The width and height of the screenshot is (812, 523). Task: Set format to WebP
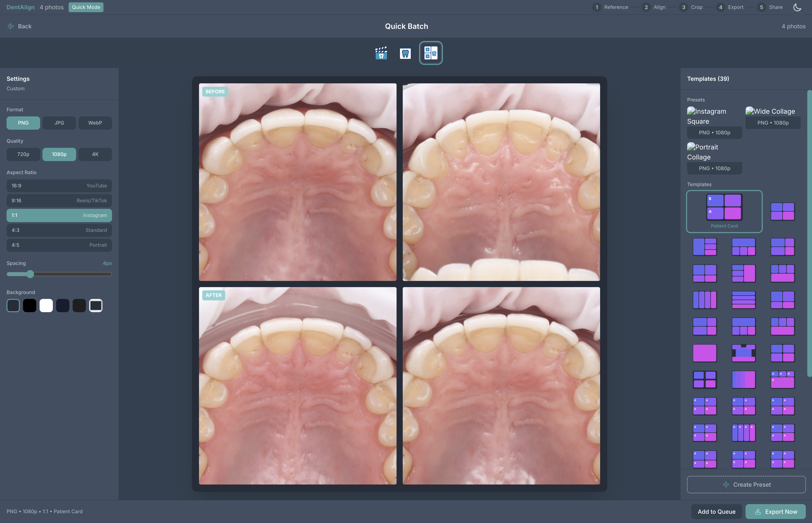coord(95,123)
